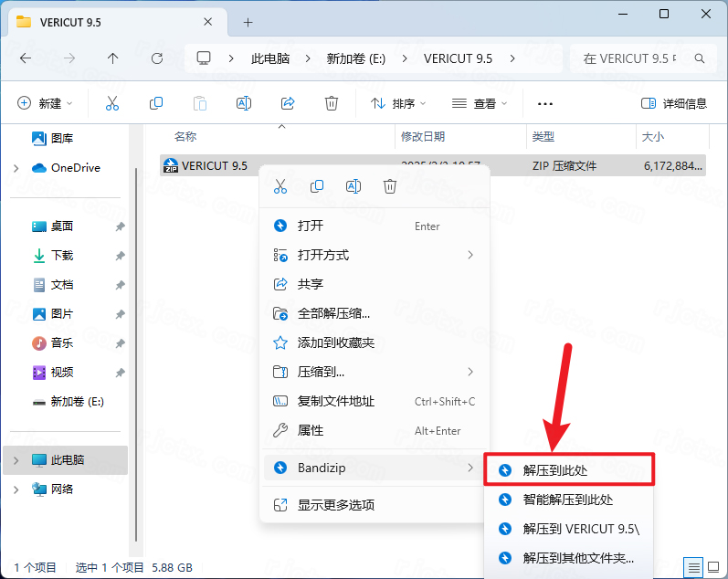Screen dimensions: 728x579
Task: Choose 显示更多选项 in the context menu
Action: [375, 505]
